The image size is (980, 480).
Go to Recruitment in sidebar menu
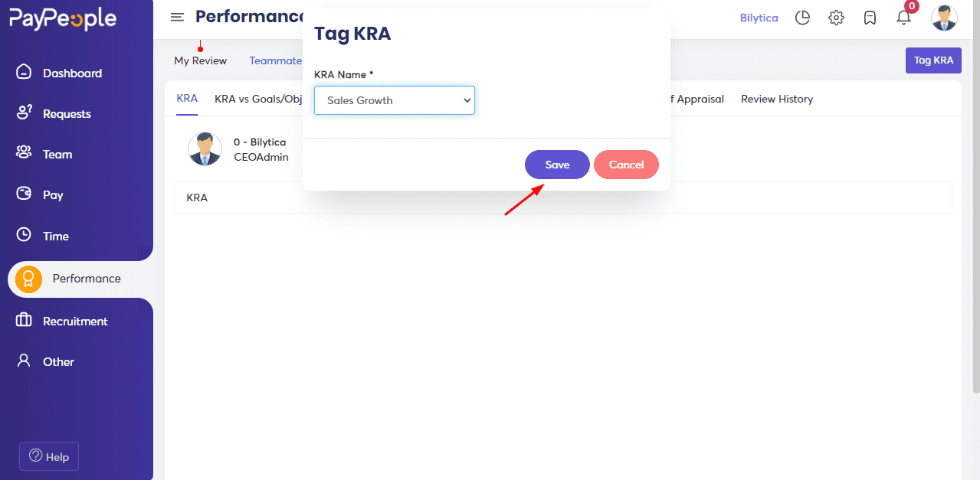tap(75, 321)
